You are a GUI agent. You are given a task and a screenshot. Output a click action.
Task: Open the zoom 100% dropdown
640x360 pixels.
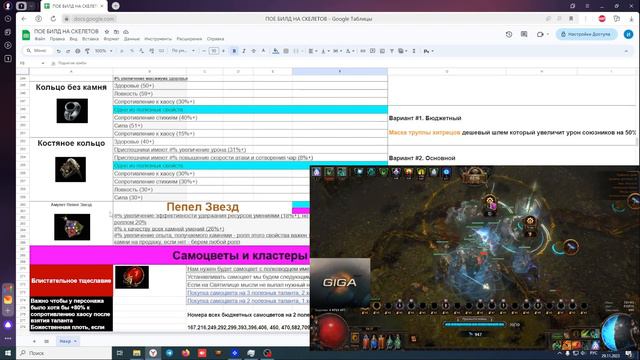click(x=104, y=51)
